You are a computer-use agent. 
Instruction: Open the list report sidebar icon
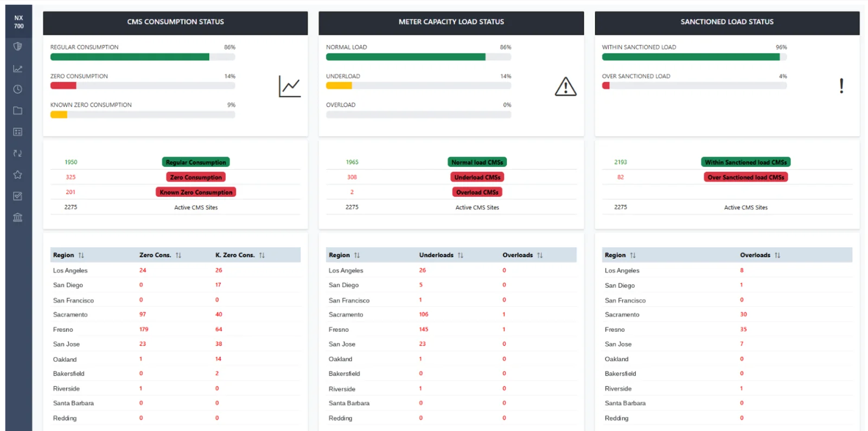point(18,132)
